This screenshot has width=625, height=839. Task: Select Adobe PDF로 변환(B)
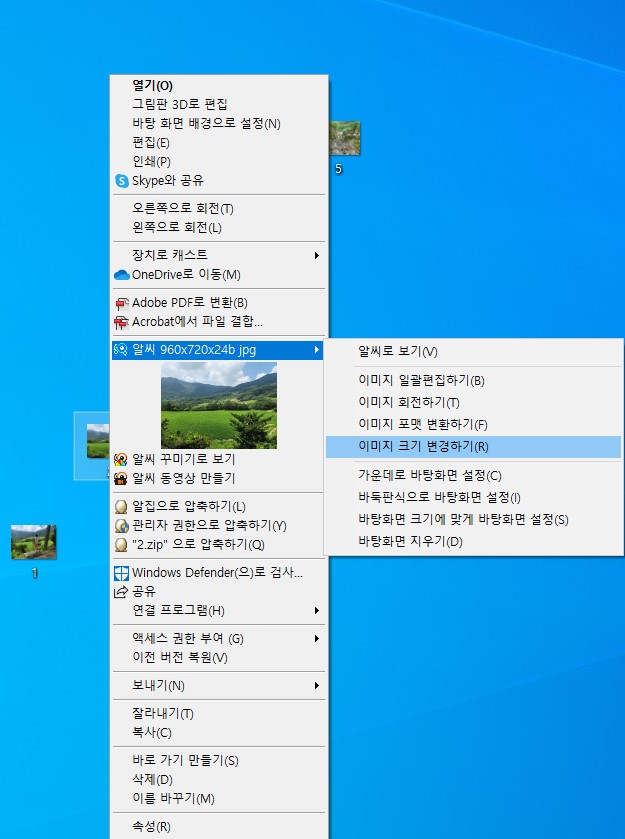[219, 303]
